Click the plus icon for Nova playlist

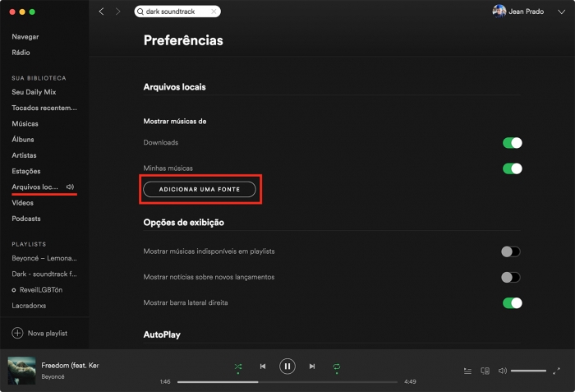click(17, 333)
